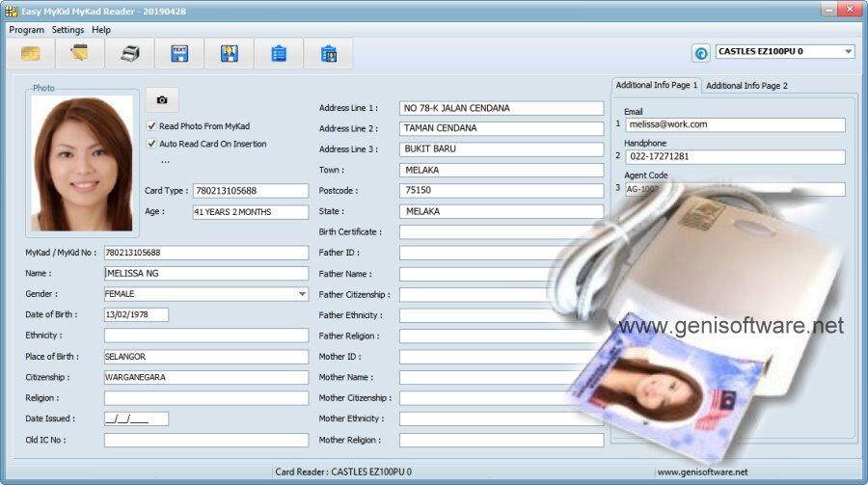Uncheck Read Photo From MyKad
The width and height of the screenshot is (868, 485).
click(x=151, y=126)
